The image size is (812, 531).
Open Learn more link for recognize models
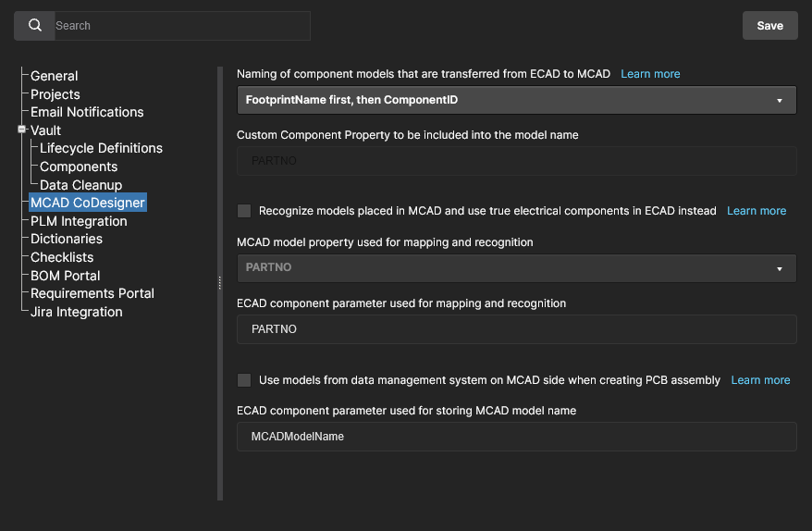coord(757,211)
